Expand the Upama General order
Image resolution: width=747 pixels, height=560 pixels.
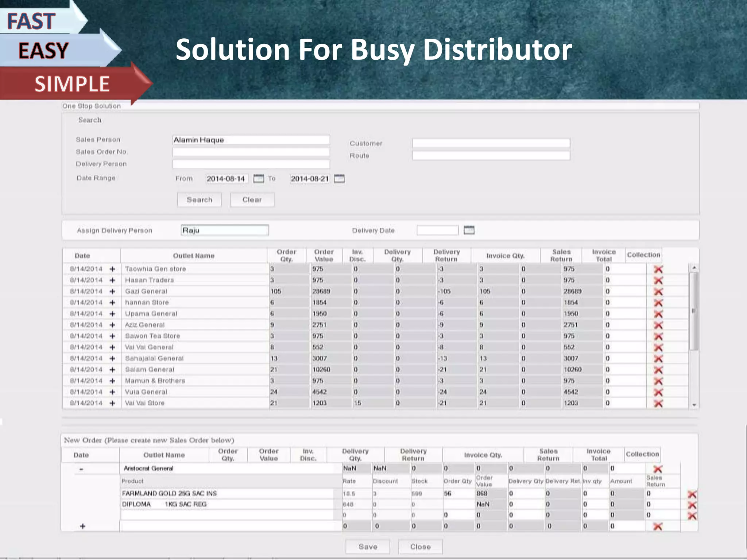[x=112, y=314]
